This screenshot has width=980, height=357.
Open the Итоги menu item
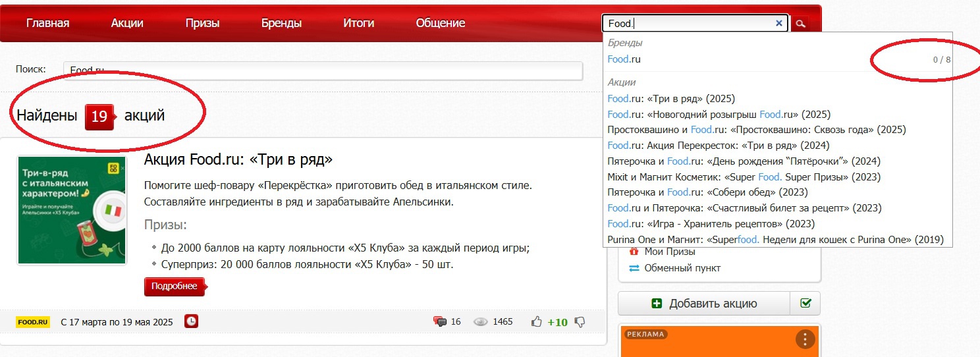358,23
